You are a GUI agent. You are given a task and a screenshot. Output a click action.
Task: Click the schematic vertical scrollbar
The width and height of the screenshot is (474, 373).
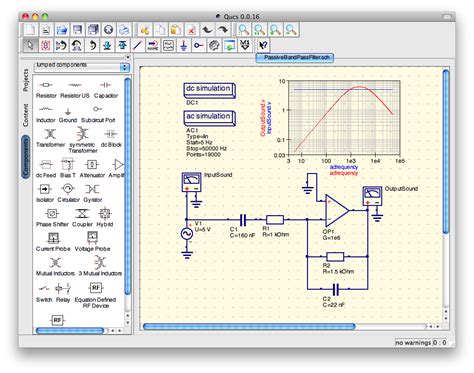(446, 152)
